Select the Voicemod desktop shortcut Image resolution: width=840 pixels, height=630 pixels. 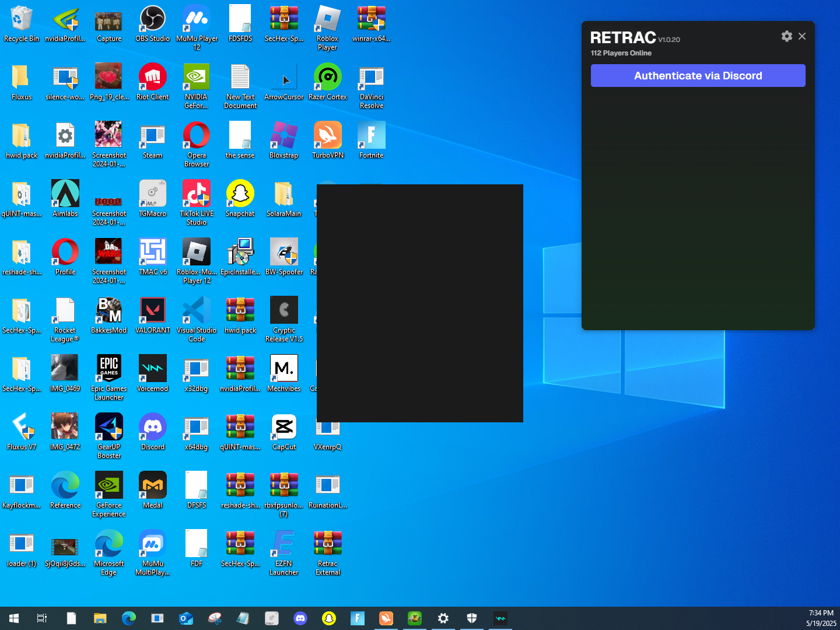pos(153,374)
